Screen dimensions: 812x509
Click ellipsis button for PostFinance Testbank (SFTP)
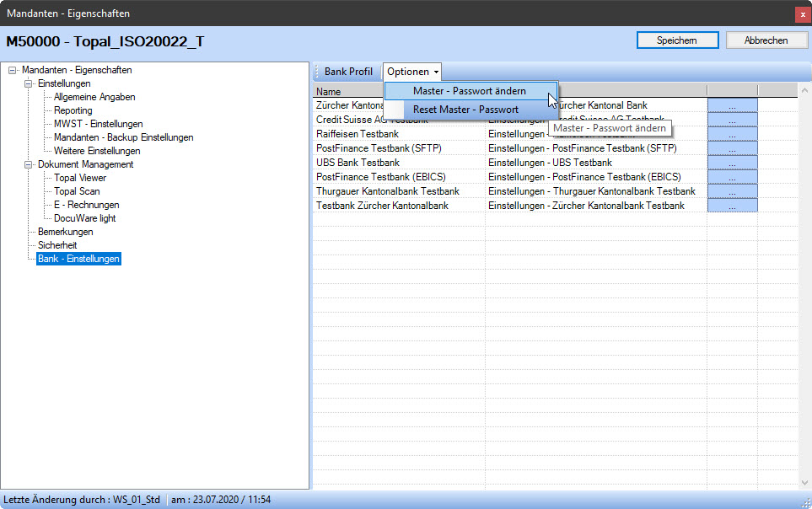tap(732, 148)
